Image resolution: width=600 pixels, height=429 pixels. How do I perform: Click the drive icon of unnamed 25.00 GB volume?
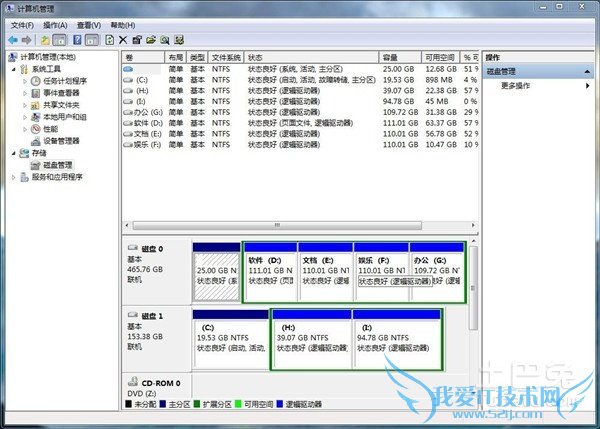click(128, 69)
